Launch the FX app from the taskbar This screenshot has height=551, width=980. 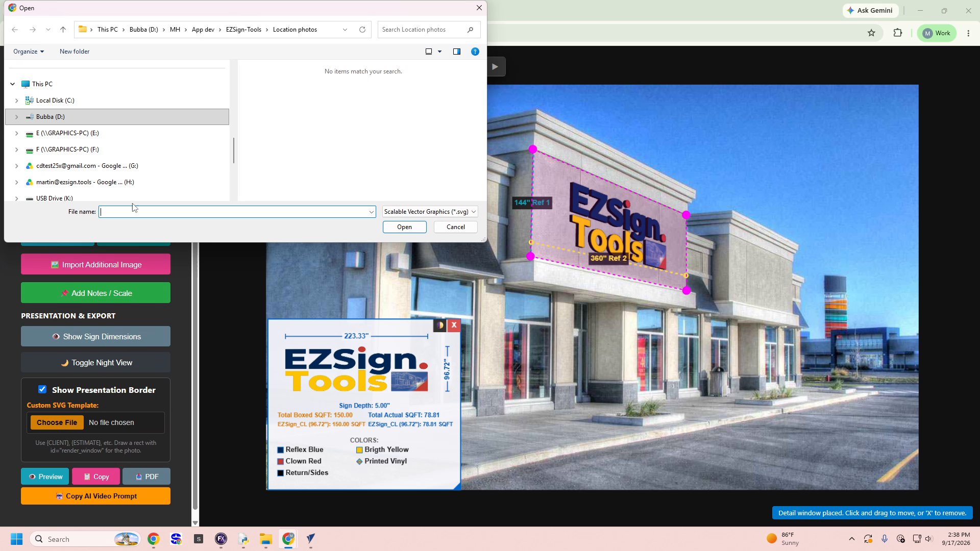pos(221,539)
